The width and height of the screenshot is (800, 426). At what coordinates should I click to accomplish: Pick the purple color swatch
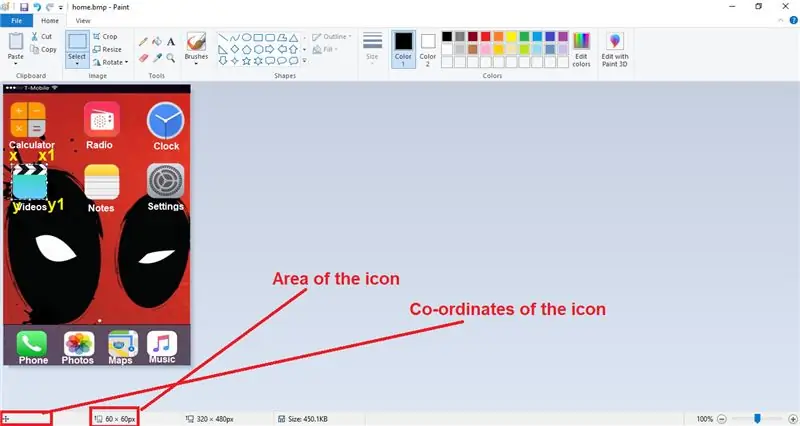[563, 36]
